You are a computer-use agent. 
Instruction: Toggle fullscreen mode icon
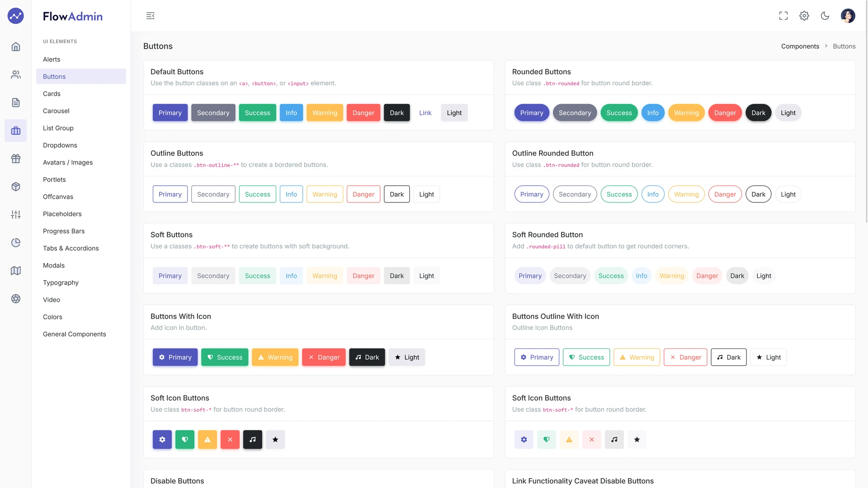pyautogui.click(x=783, y=16)
